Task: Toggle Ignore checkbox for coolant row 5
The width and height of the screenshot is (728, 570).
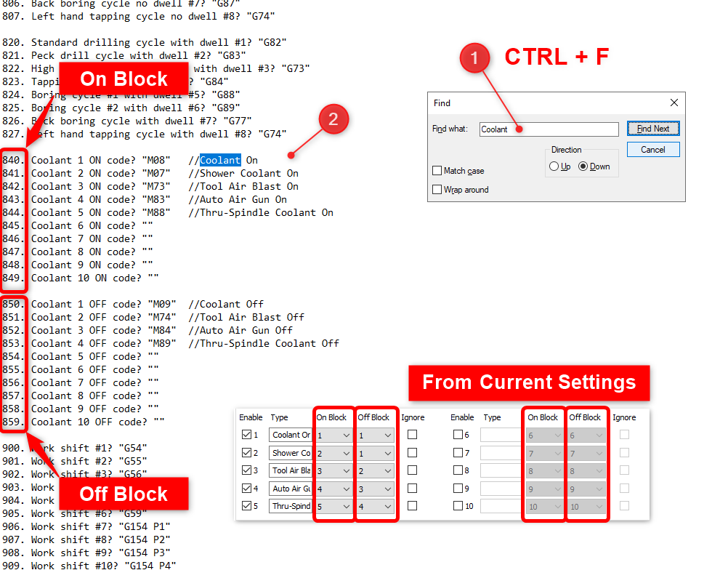Action: 412,506
